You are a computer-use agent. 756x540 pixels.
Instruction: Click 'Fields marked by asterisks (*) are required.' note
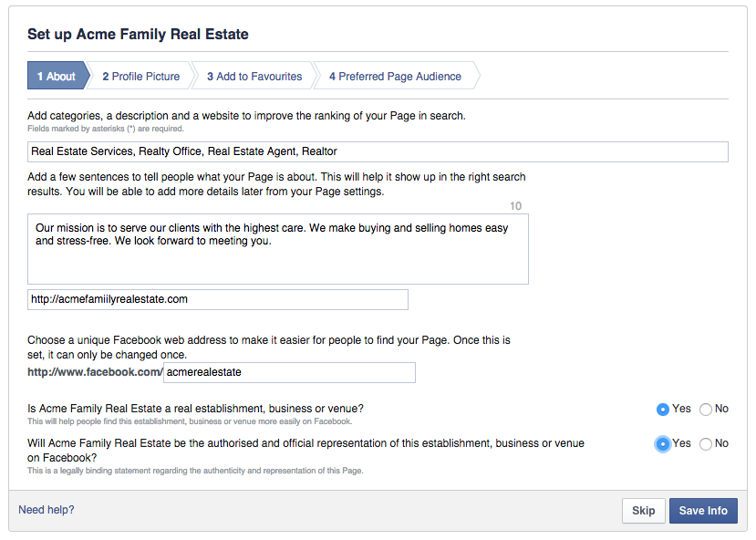[x=106, y=129]
